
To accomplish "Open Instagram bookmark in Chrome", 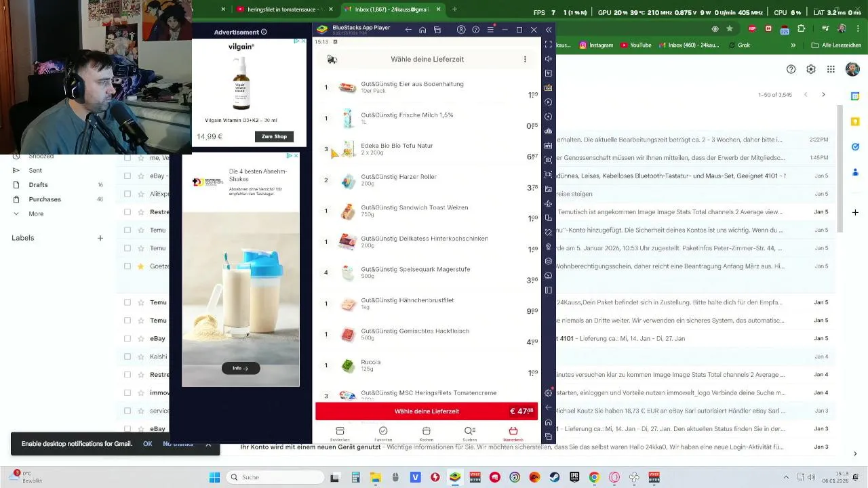I will tap(596, 45).
